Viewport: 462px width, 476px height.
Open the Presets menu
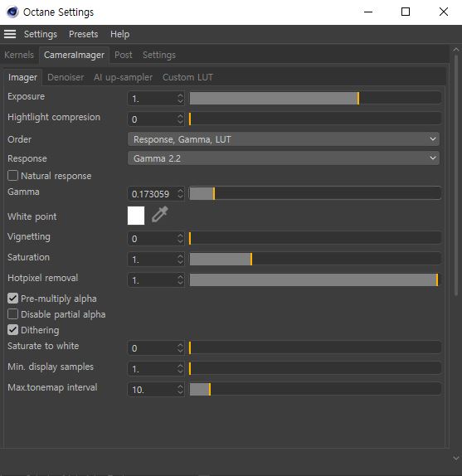pos(84,34)
